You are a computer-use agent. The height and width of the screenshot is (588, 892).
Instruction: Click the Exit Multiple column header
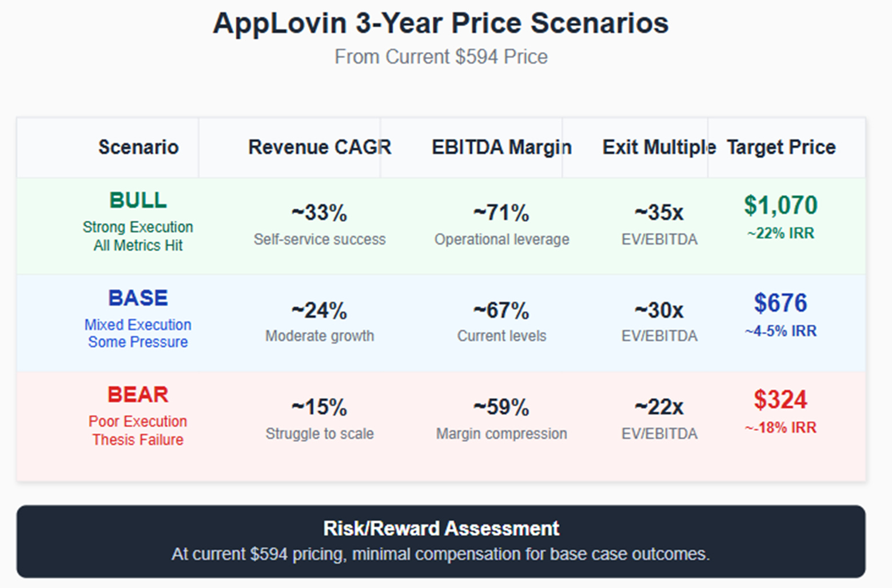click(x=659, y=147)
